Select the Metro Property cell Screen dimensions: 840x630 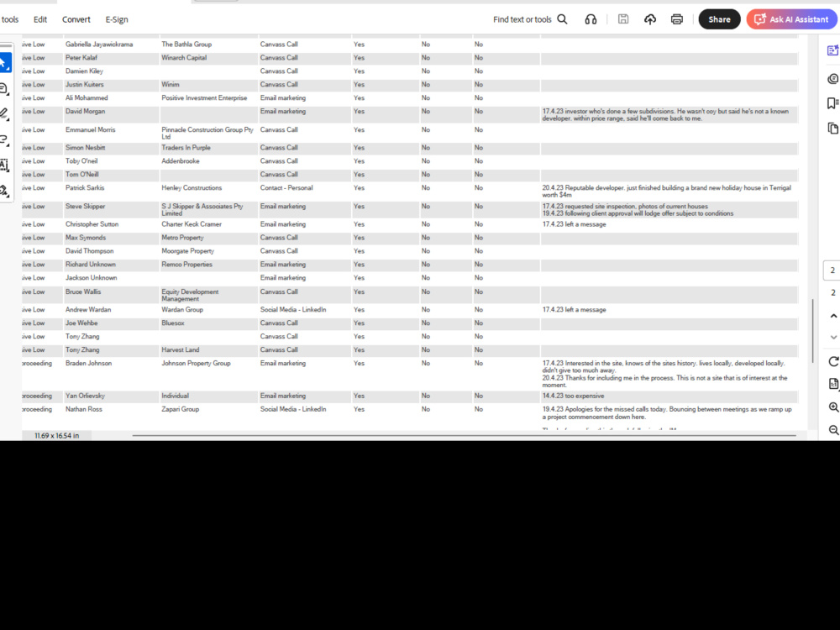(182, 238)
